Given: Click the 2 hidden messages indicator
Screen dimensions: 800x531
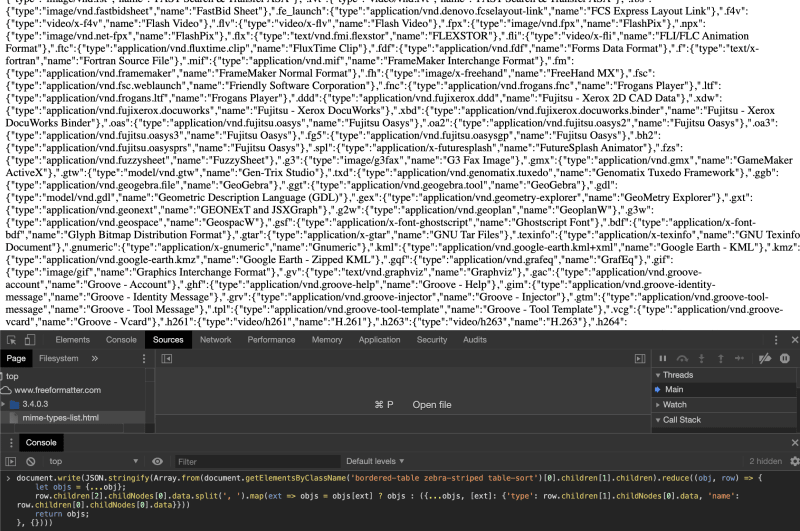Looking at the screenshot, I should click(765, 462).
